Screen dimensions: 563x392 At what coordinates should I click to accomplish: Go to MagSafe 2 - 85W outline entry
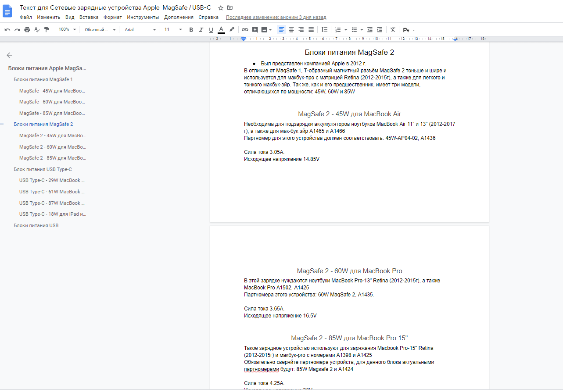[53, 158]
